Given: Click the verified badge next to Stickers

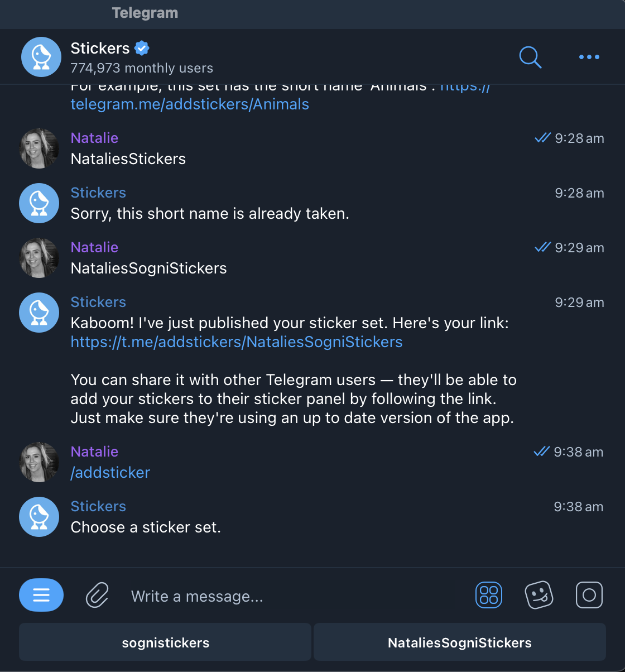Looking at the screenshot, I should tap(142, 48).
